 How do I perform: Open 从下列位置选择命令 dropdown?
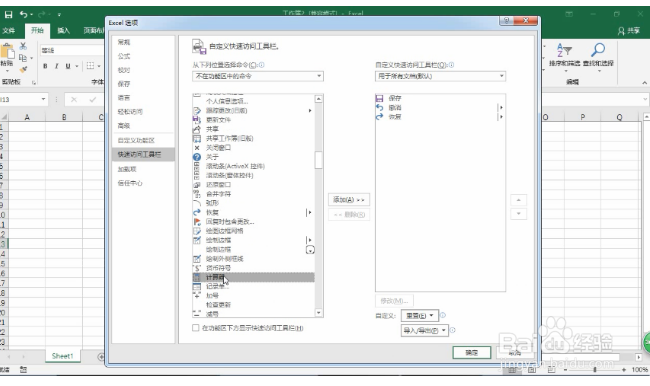(x=258, y=76)
